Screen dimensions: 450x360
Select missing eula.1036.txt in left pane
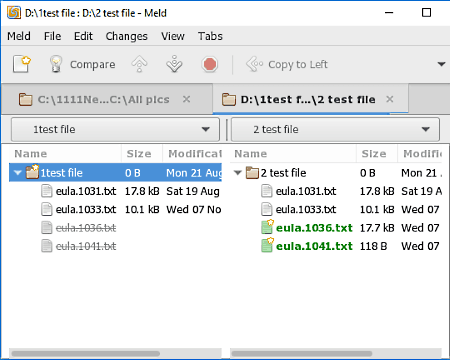86,228
